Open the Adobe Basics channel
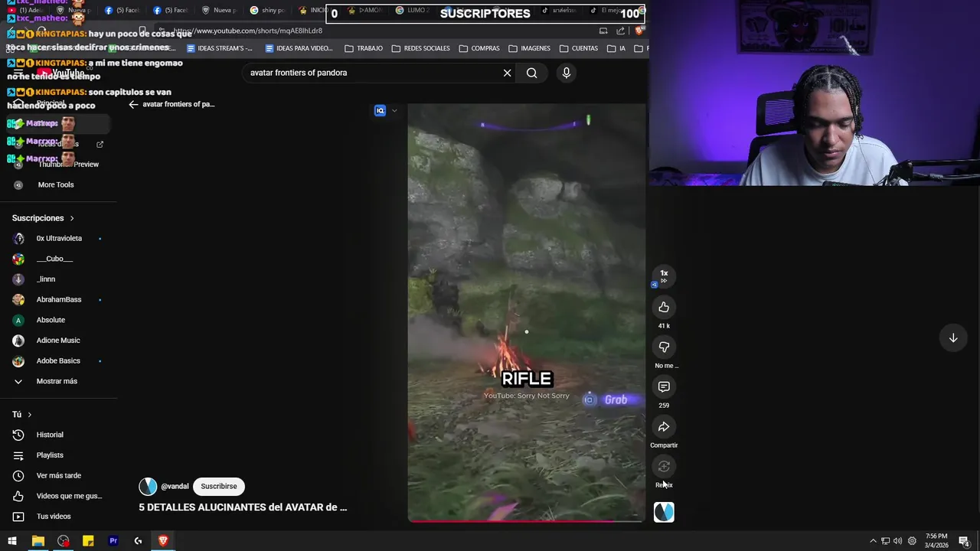980x551 pixels. click(x=59, y=360)
